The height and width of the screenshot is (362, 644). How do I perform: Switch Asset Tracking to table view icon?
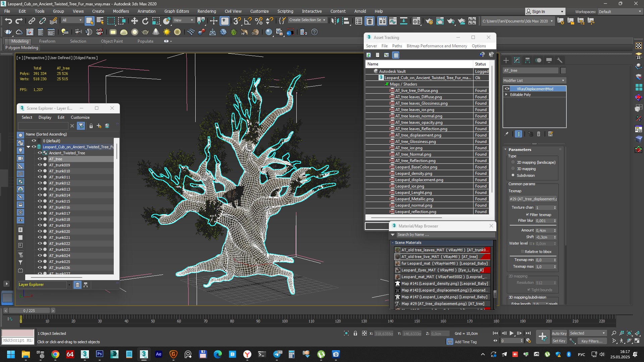click(396, 55)
